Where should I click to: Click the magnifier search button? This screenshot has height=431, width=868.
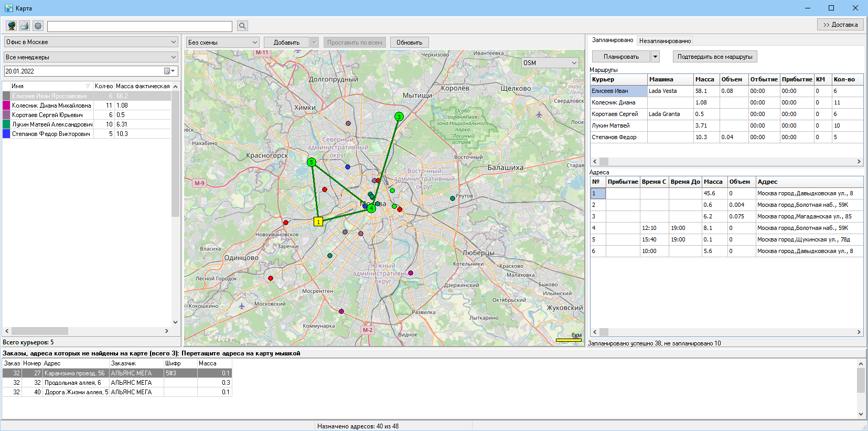click(x=242, y=26)
